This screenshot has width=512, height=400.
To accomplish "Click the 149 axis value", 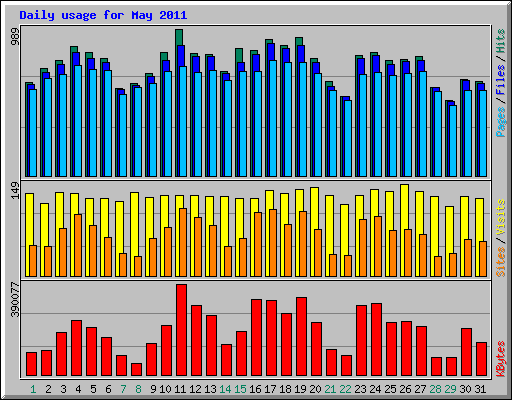I will (15, 190).
